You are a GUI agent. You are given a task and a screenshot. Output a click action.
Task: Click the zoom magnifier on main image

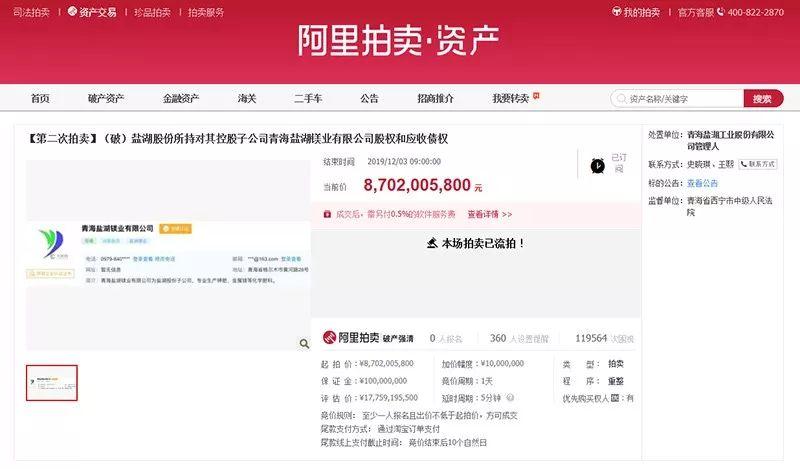click(304, 343)
